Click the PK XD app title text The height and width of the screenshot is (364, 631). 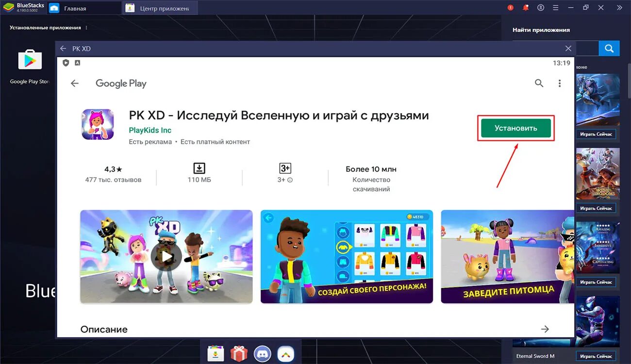click(x=279, y=116)
